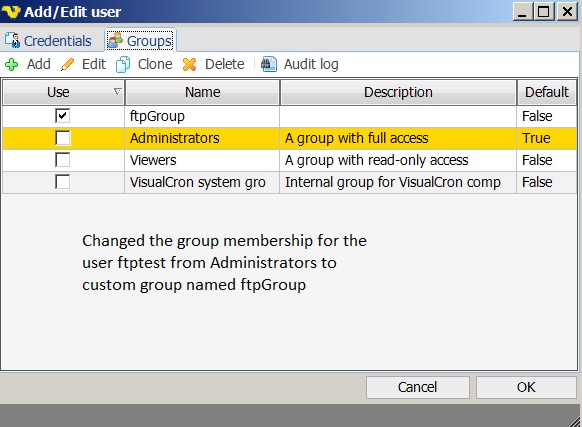Click the VisualCron logo in title bar

pyautogui.click(x=11, y=12)
